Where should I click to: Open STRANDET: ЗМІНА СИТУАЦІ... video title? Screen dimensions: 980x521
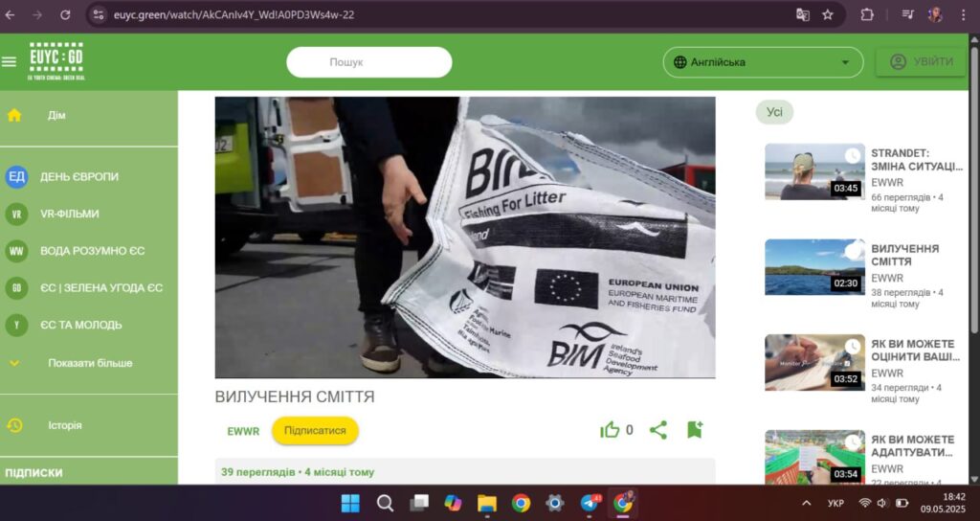pyautogui.click(x=916, y=160)
